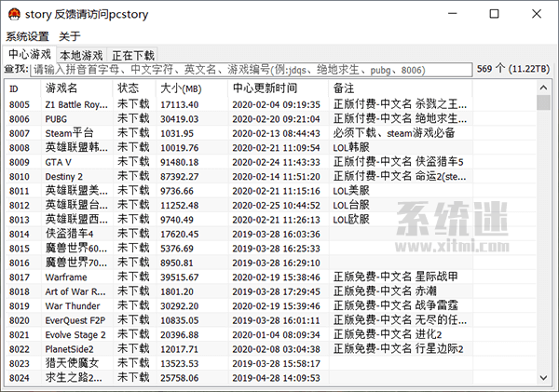559x392 pixels.
Task: Open the 关于 menu
Action: point(70,36)
